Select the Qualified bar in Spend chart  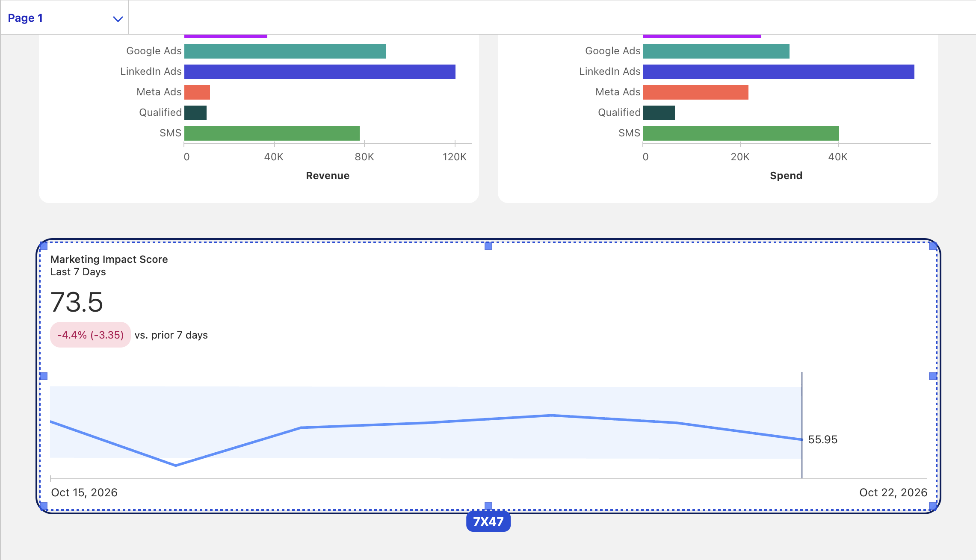pyautogui.click(x=659, y=113)
